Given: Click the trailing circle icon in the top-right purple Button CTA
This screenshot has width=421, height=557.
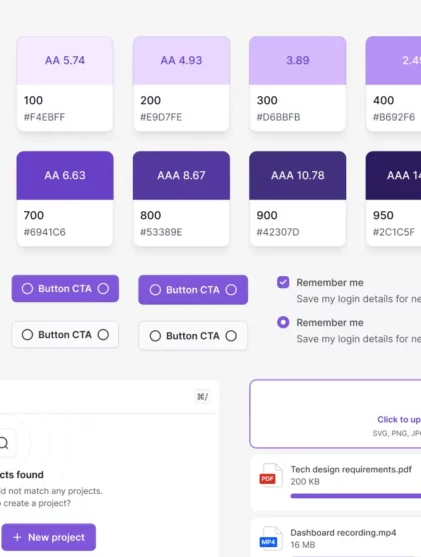Looking at the screenshot, I should pos(231,290).
